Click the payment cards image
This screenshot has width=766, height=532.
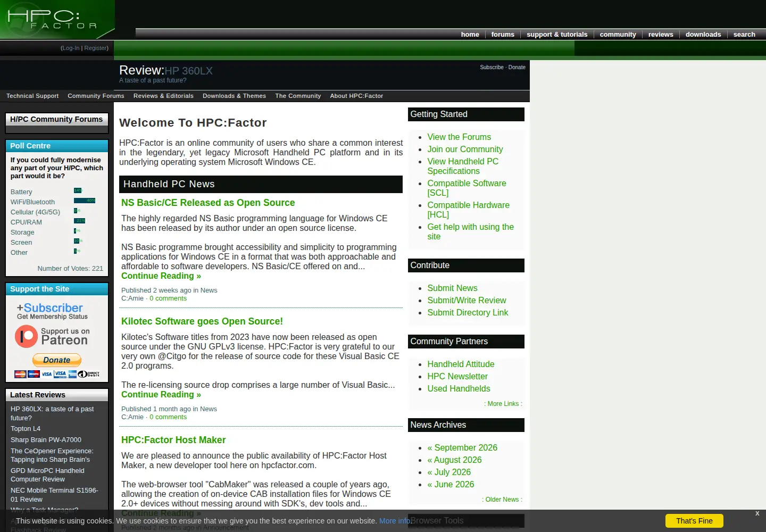click(57, 374)
